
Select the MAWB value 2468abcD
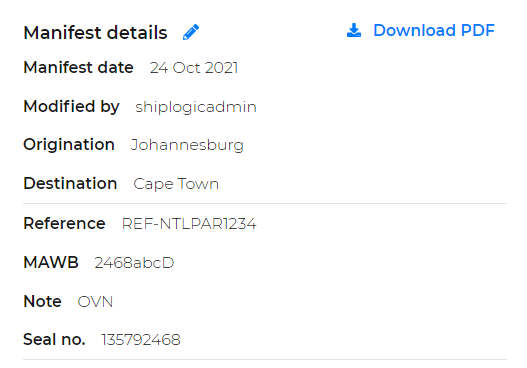click(134, 263)
